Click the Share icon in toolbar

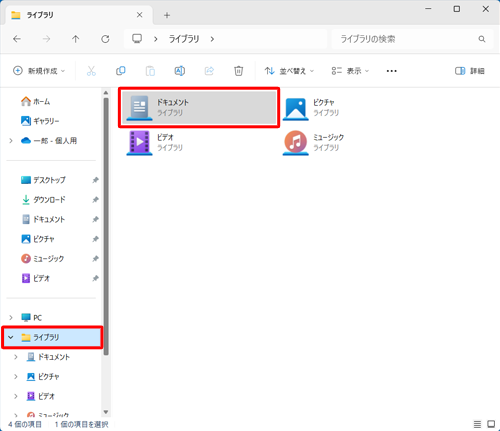pos(209,71)
